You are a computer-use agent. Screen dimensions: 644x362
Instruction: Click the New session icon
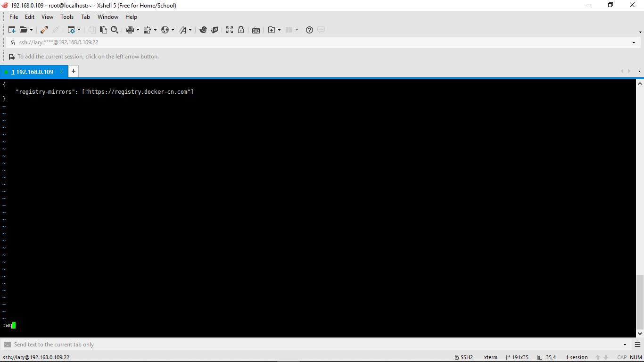[x=12, y=30]
